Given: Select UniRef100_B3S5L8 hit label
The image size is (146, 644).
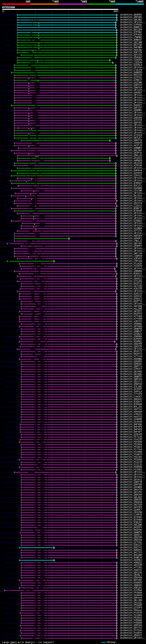Looking at the screenshot, I should point(131,65).
